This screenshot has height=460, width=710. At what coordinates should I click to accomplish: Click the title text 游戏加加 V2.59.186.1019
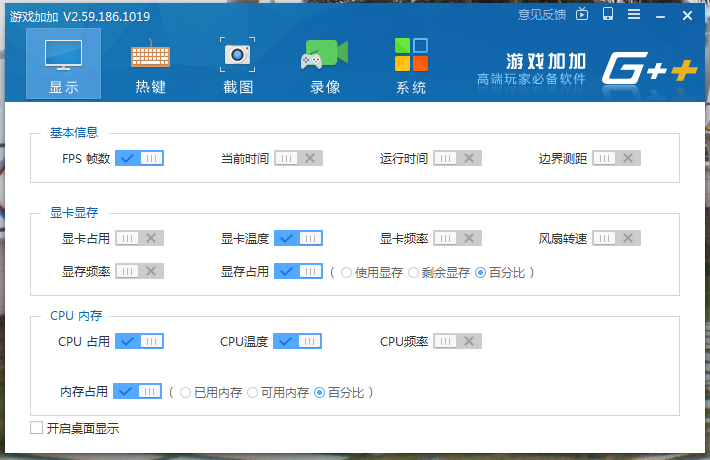(x=80, y=17)
